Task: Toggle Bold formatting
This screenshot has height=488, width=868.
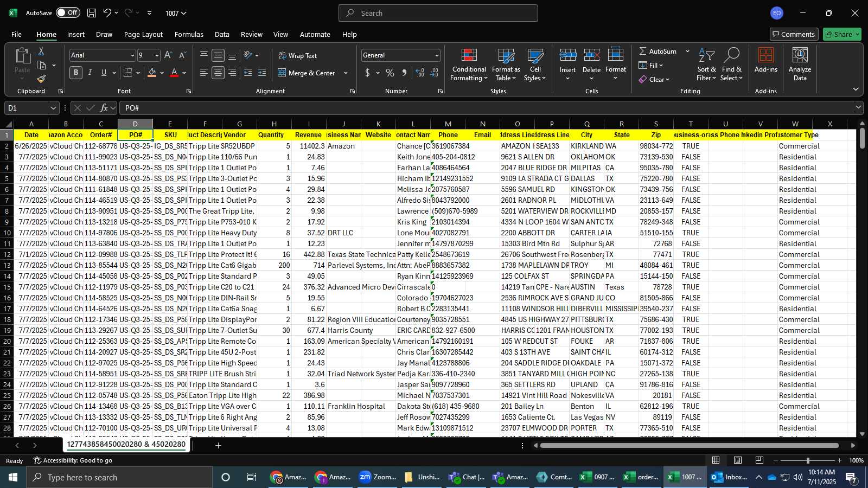Action: pyautogui.click(x=76, y=73)
